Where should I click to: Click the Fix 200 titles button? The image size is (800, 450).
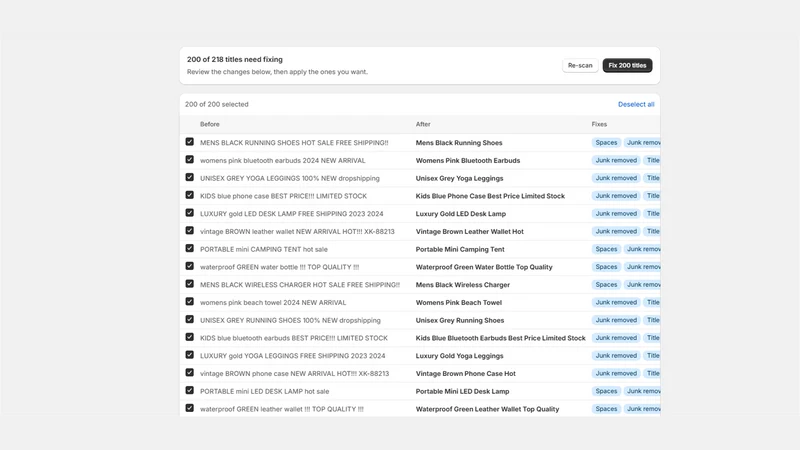click(627, 65)
